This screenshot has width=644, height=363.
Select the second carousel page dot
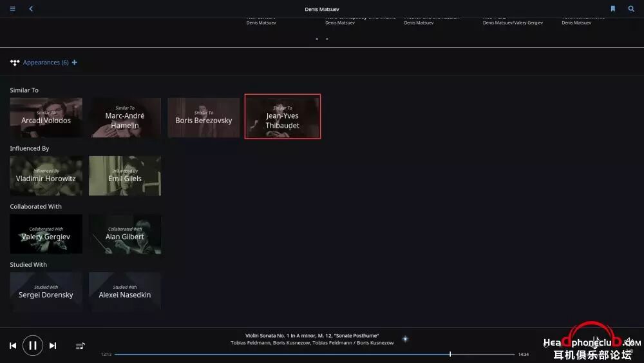point(327,39)
